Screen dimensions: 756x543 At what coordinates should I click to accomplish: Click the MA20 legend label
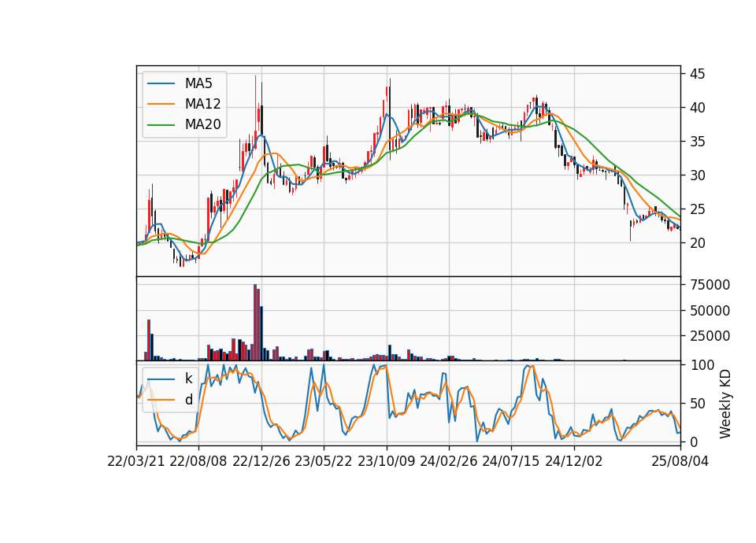click(202, 124)
